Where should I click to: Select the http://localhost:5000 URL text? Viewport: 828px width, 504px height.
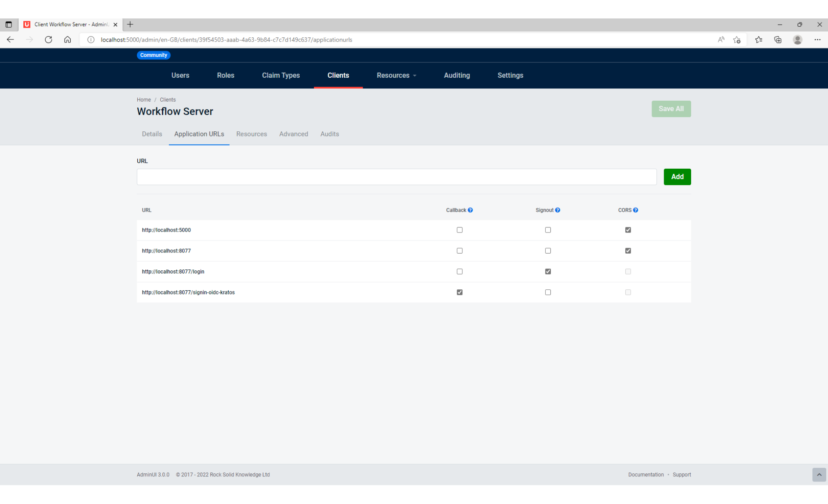click(166, 230)
